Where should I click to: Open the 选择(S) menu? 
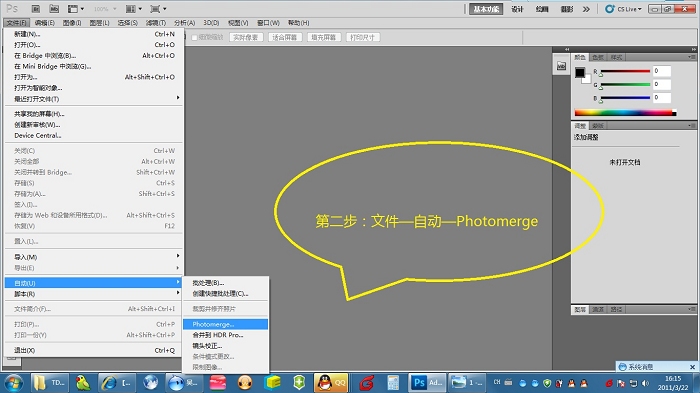(127, 23)
